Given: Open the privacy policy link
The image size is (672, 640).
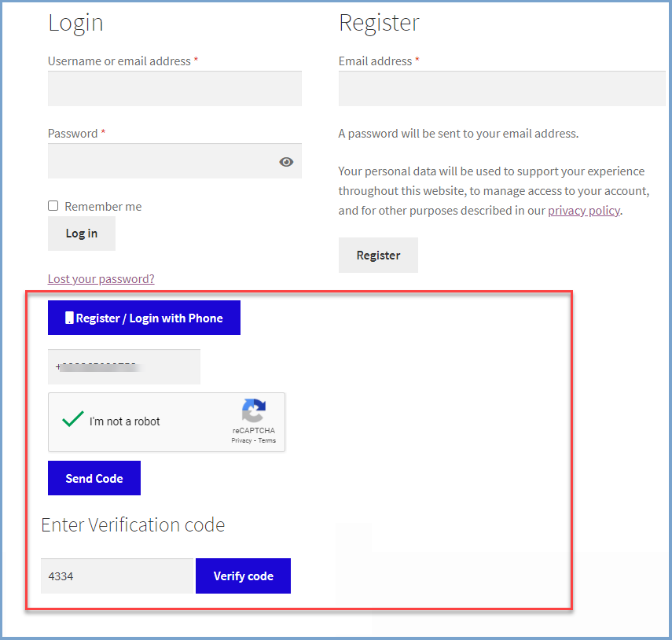Looking at the screenshot, I should pyautogui.click(x=584, y=210).
